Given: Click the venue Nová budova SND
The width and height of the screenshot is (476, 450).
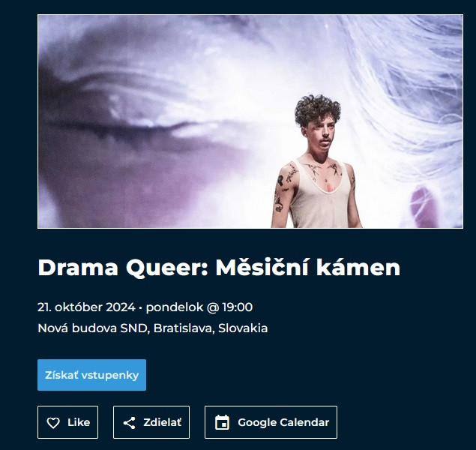Looking at the screenshot, I should [x=92, y=328].
